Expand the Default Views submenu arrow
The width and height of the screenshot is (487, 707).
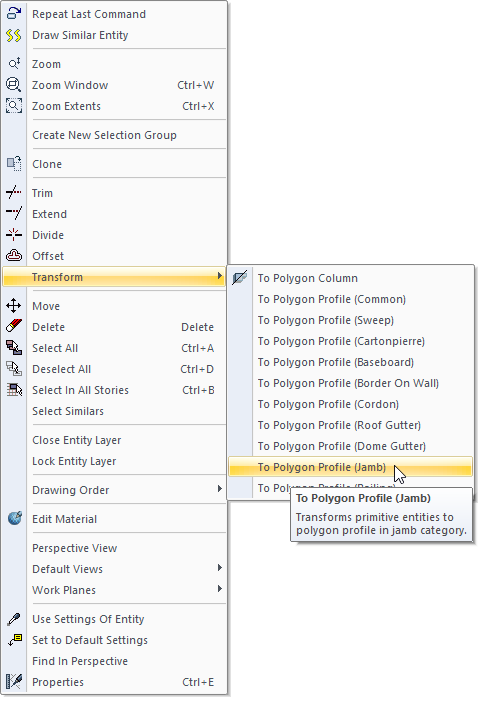[220, 568]
